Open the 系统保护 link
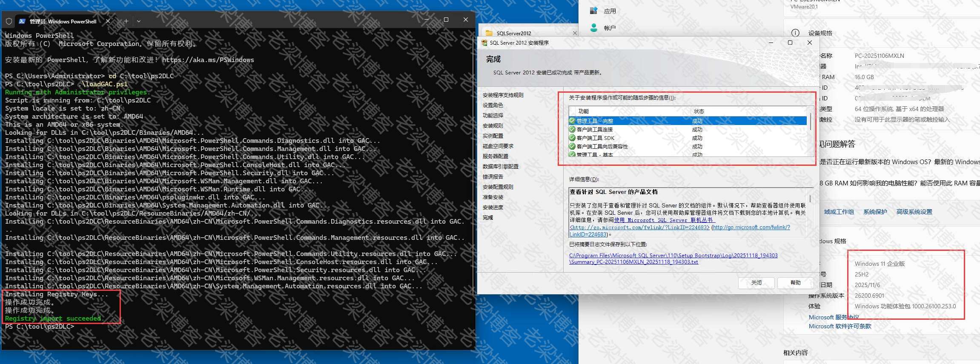The image size is (980, 364). coord(875,212)
